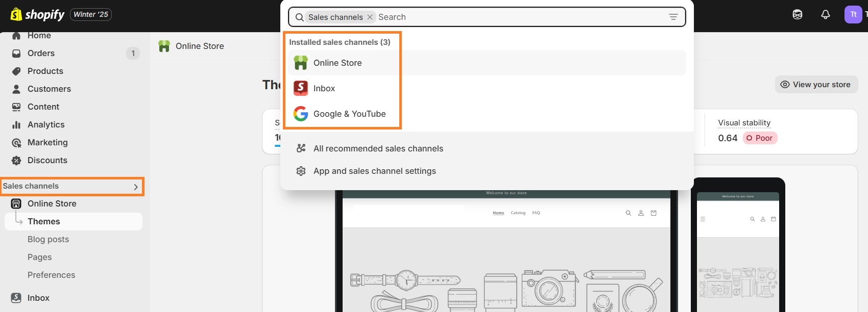This screenshot has width=868, height=312.
Task: Open Home in the sidebar
Action: coord(39,35)
